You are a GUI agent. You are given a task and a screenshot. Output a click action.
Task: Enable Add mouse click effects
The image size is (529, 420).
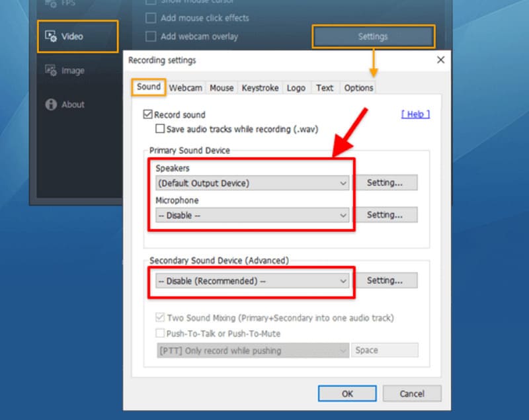151,18
